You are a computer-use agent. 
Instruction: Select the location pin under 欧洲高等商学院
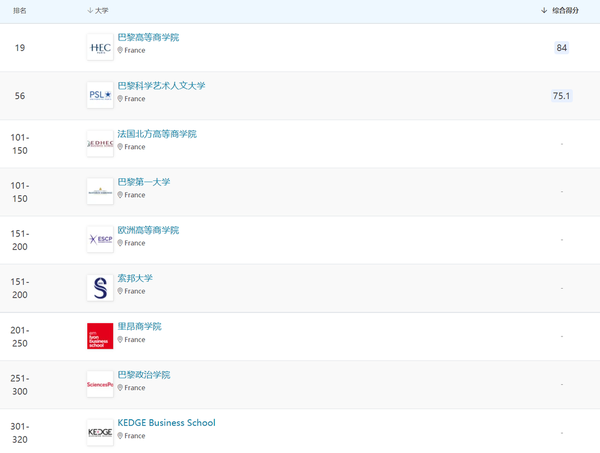coord(120,243)
